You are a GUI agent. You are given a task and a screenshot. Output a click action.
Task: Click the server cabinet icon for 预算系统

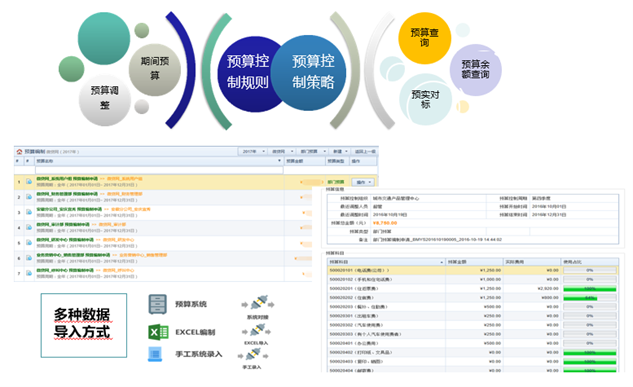[157, 304]
